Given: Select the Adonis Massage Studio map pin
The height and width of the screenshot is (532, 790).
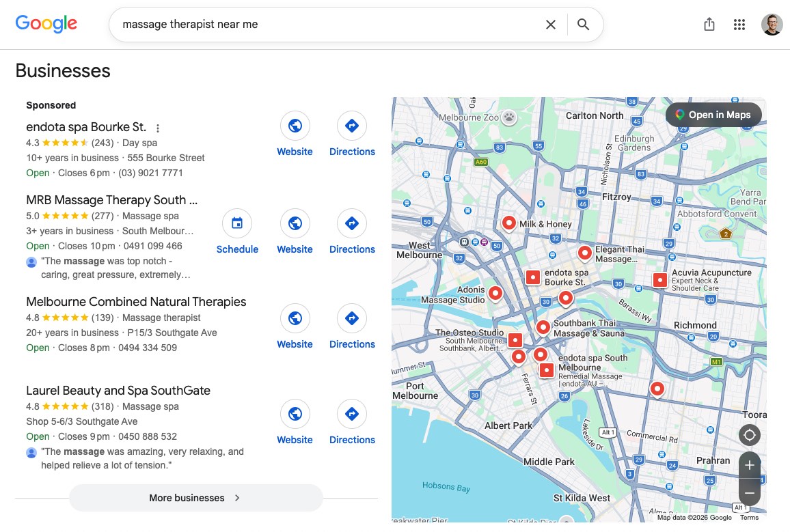Looking at the screenshot, I should point(495,292).
